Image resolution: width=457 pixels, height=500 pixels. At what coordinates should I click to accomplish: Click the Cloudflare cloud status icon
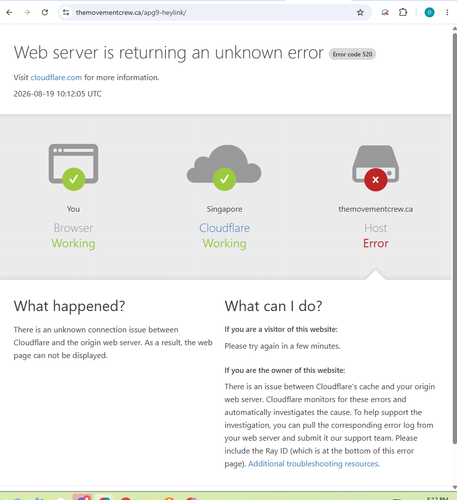click(x=224, y=167)
